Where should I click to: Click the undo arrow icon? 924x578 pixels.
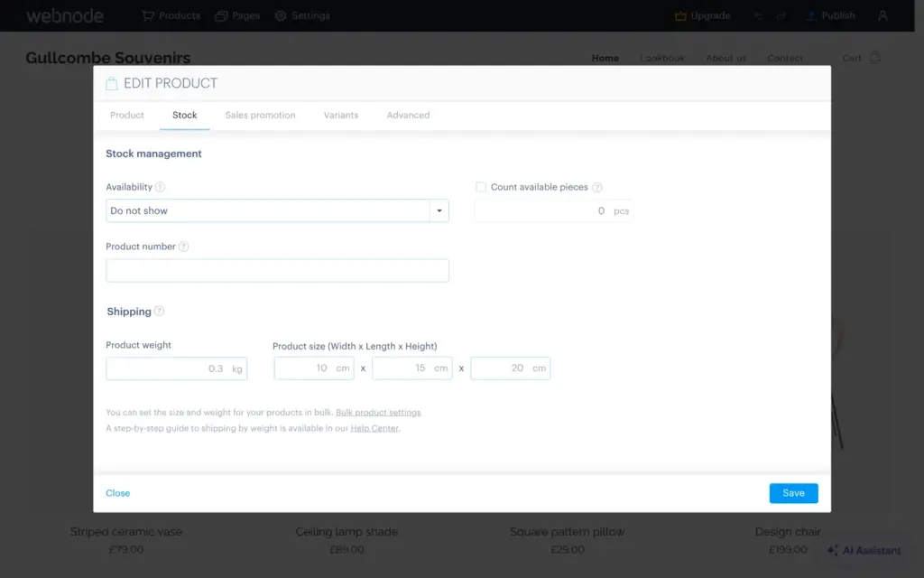pyautogui.click(x=758, y=16)
